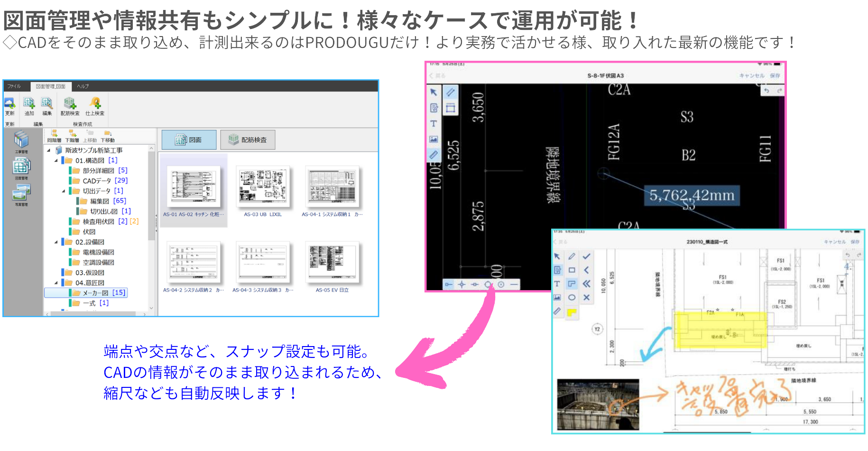
Task: Open the ヘルプ menu
Action: coord(83,86)
